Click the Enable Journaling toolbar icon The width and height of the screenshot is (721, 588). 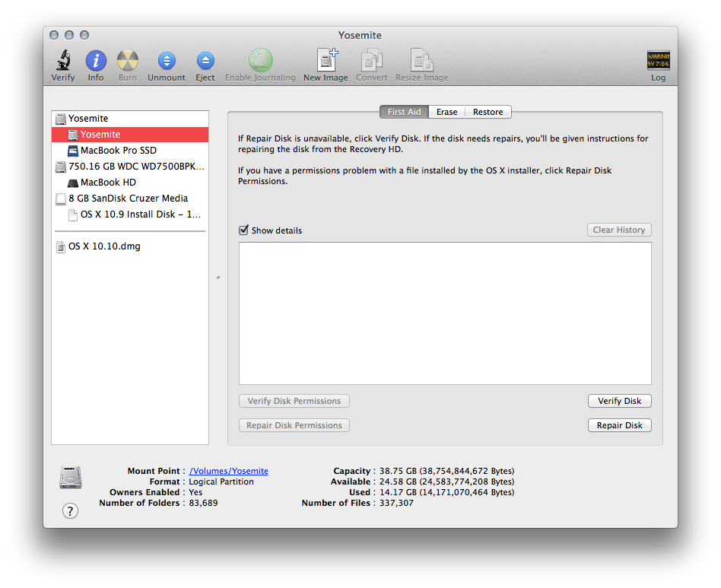click(260, 60)
